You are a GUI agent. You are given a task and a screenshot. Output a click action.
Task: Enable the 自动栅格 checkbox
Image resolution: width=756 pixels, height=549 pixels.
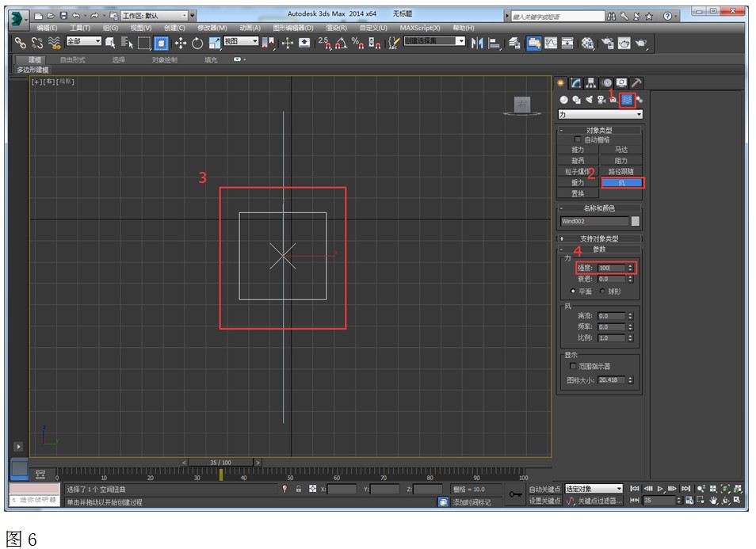pyautogui.click(x=577, y=139)
